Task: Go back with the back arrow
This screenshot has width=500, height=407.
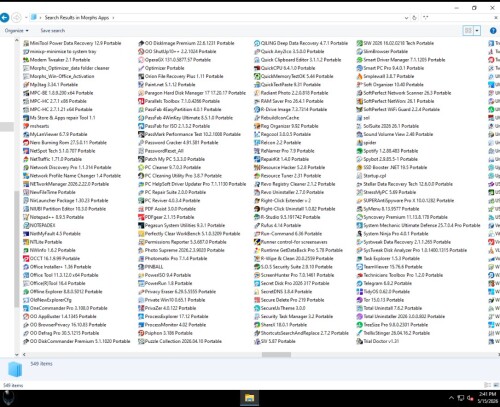Action: click(x=5, y=17)
